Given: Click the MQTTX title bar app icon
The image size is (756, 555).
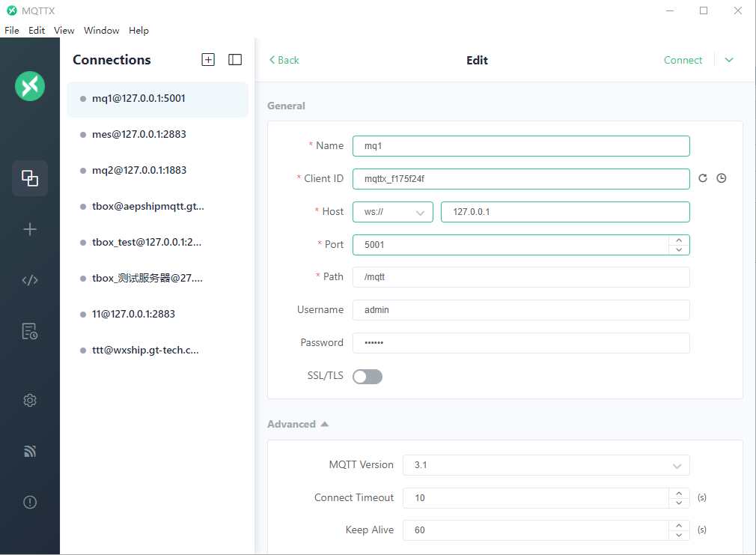Looking at the screenshot, I should 11,10.
